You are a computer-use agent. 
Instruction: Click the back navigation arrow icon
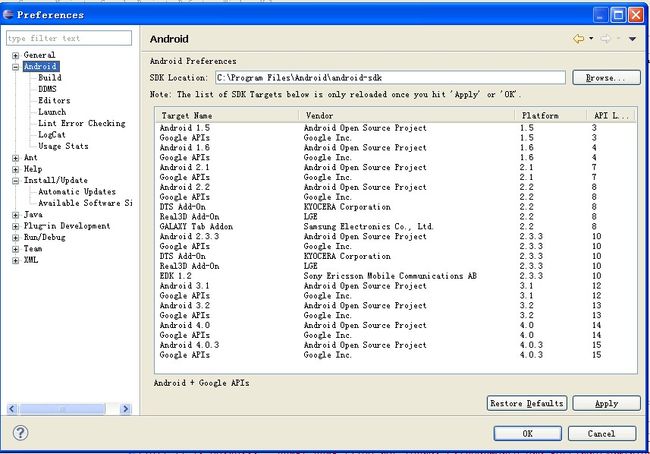(579, 39)
